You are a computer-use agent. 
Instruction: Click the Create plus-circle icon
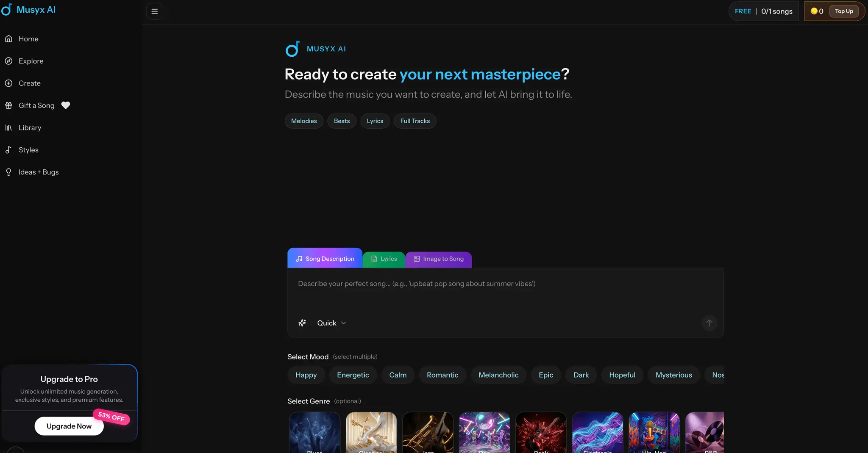click(8, 83)
